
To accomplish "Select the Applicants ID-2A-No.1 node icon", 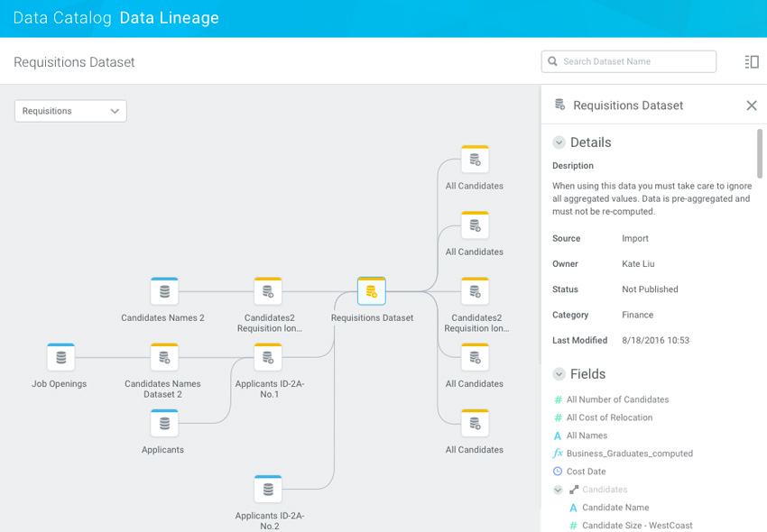I will coord(268,358).
